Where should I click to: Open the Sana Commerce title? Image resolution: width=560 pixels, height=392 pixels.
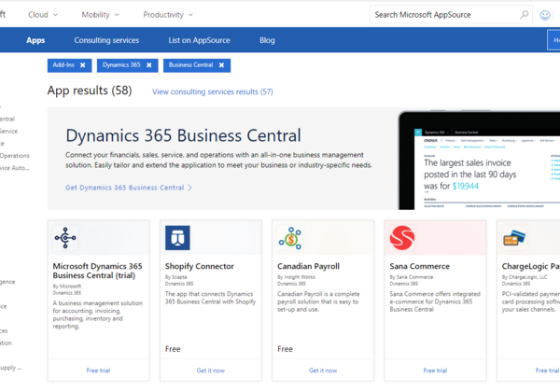coord(420,266)
